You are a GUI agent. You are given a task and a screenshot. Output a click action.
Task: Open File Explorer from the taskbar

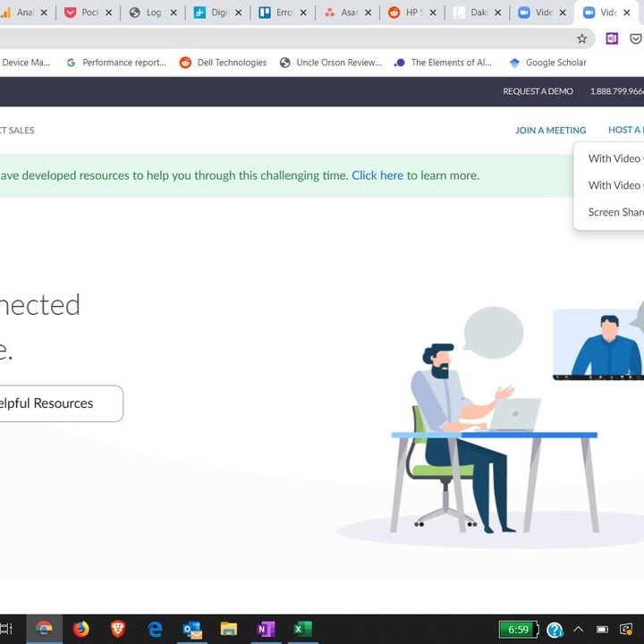point(229,629)
